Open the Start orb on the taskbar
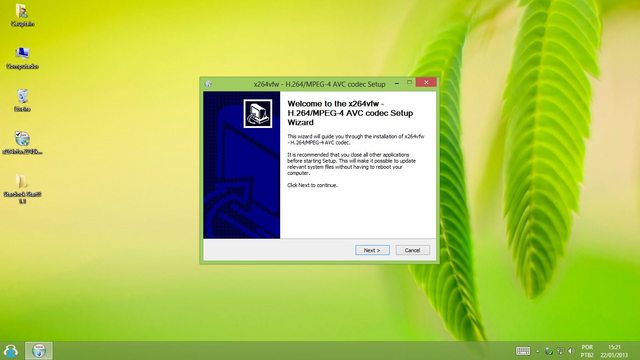640x360 pixels. click(11, 351)
